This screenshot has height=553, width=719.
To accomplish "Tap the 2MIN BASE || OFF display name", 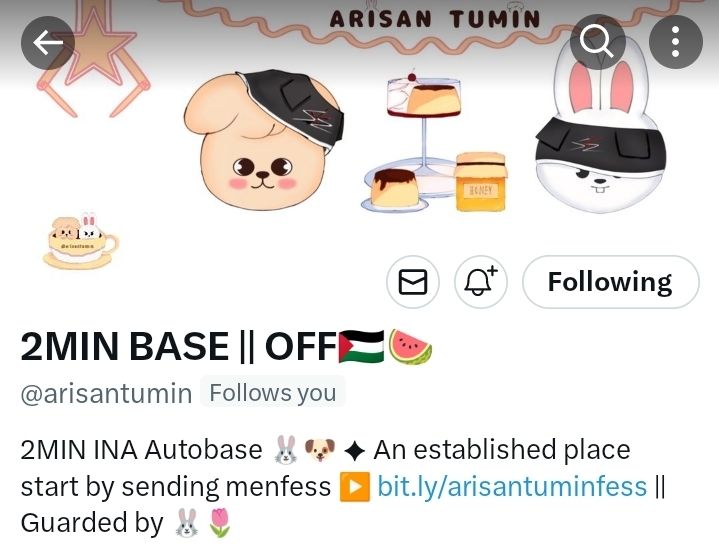I will (x=179, y=346).
